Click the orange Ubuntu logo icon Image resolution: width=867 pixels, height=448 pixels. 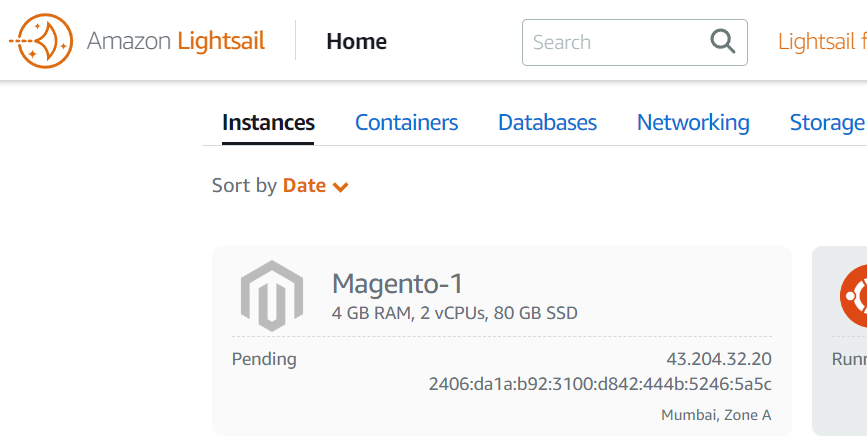tap(855, 296)
